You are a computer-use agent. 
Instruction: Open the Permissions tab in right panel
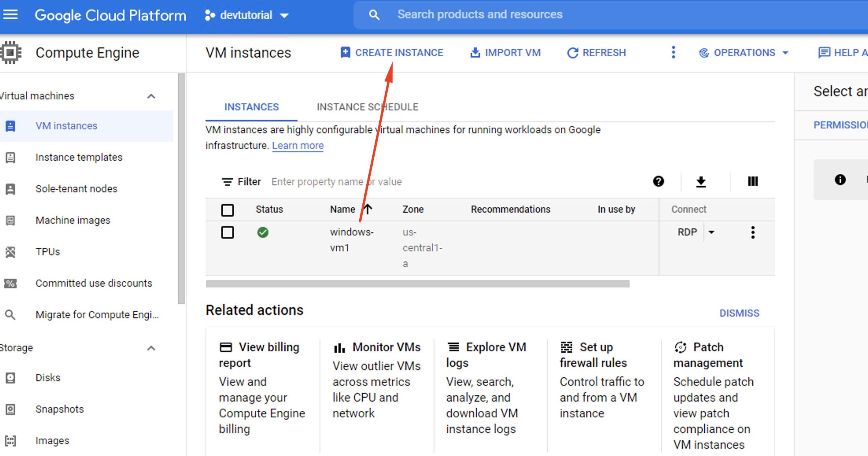tap(840, 125)
